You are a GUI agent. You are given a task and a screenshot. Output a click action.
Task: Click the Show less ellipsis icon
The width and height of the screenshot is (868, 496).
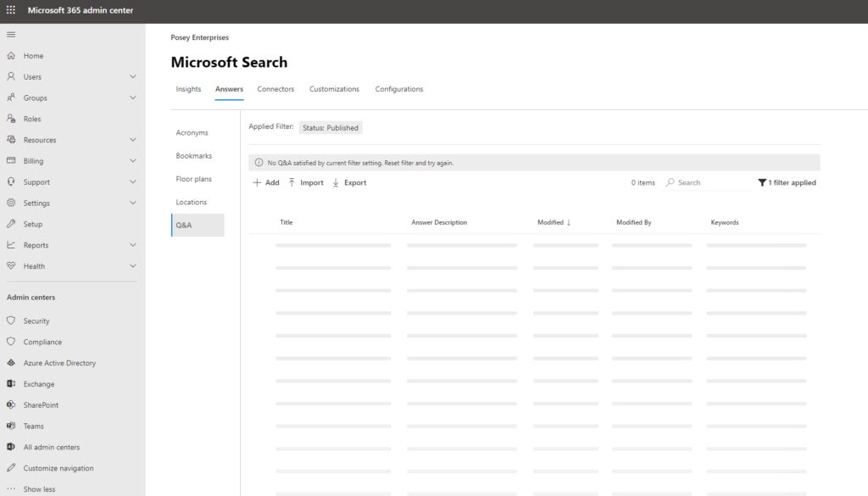pos(11,489)
